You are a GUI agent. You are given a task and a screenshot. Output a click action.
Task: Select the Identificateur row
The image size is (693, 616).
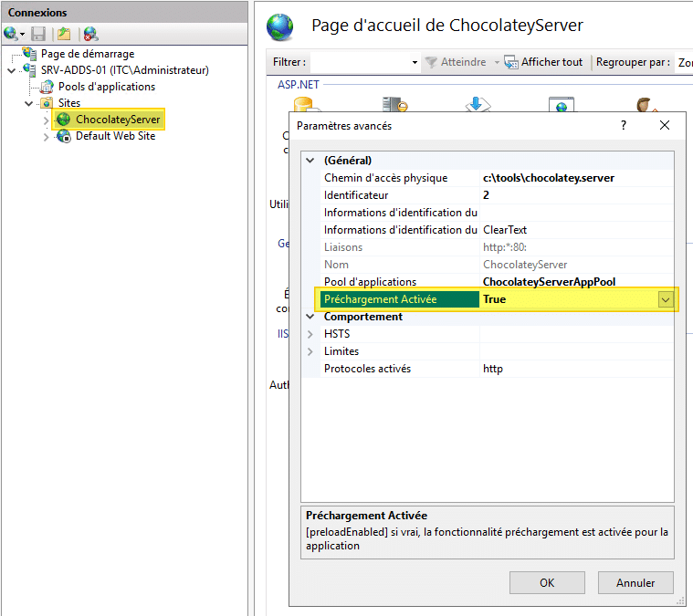488,195
